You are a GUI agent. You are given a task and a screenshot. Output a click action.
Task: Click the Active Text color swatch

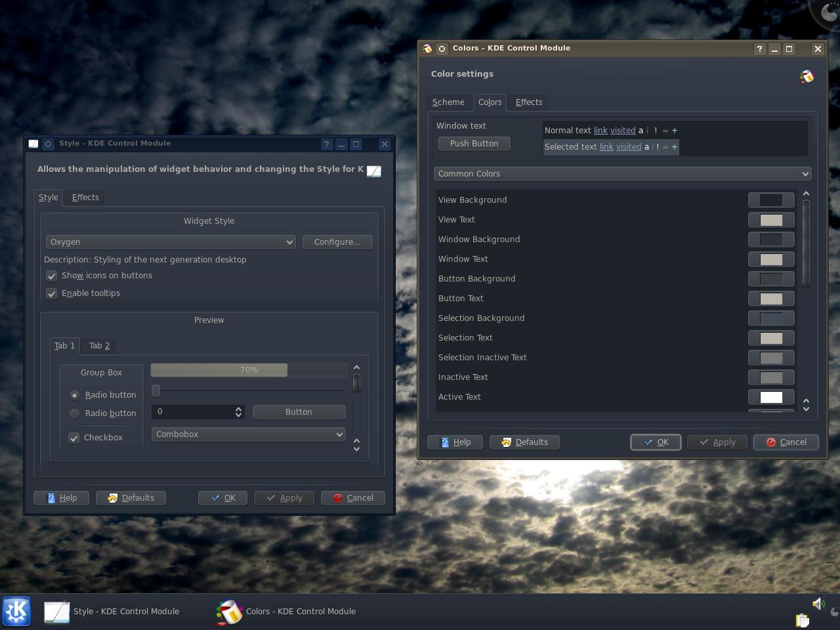tap(771, 397)
